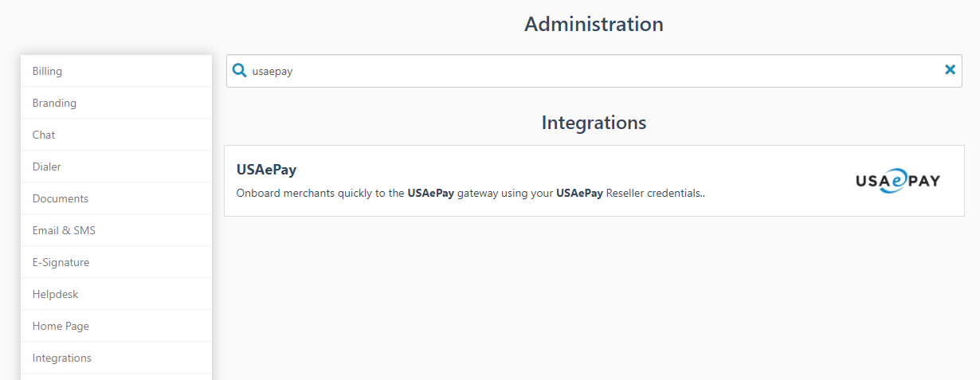The width and height of the screenshot is (980, 380).
Task: Open the Billing section in the sidebar
Action: [x=47, y=71]
